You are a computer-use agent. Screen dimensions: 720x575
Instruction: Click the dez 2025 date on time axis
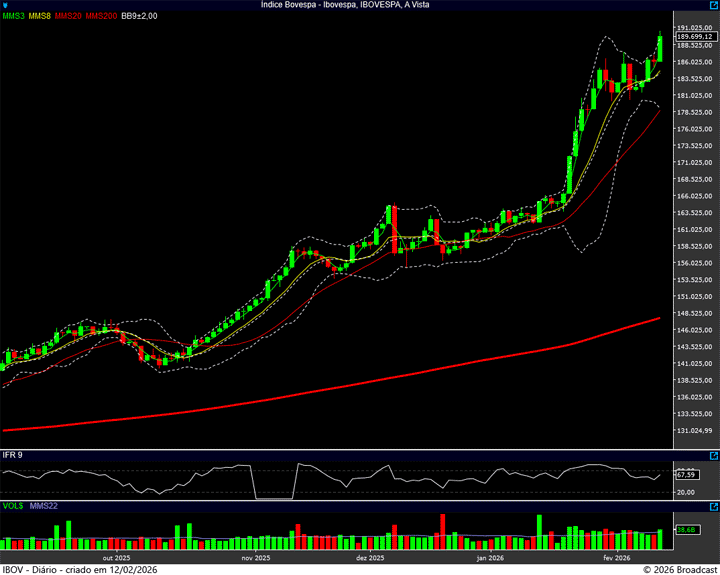[x=371, y=558]
